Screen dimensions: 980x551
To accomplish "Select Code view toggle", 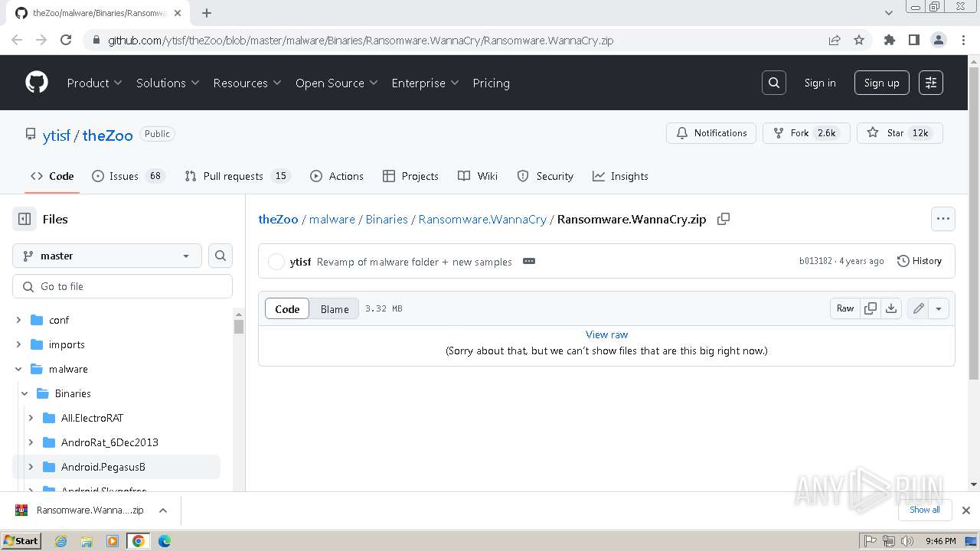I will [287, 308].
